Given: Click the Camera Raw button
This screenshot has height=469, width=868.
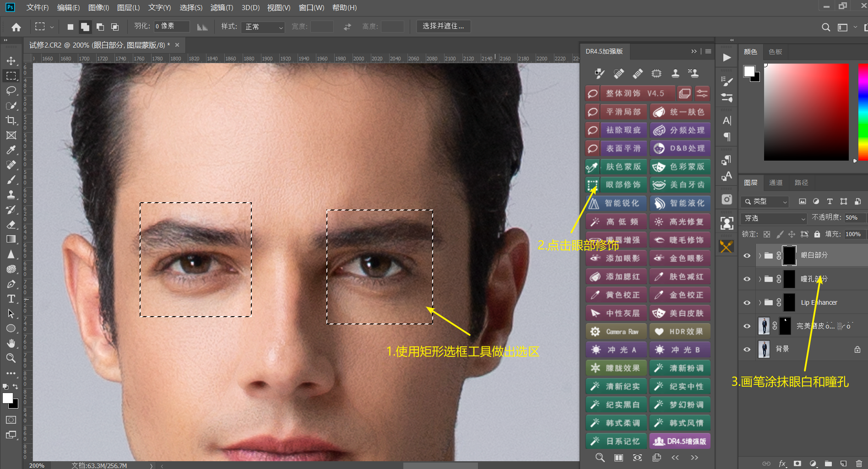Looking at the screenshot, I should point(616,332).
